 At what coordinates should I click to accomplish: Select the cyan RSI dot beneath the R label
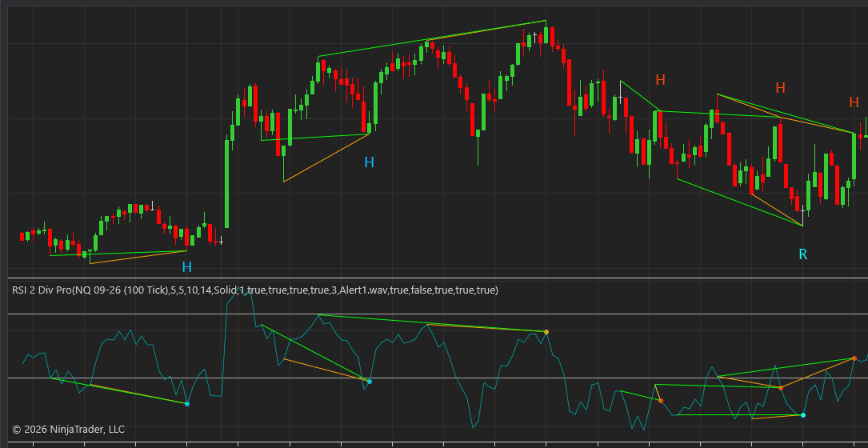pyautogui.click(x=803, y=414)
